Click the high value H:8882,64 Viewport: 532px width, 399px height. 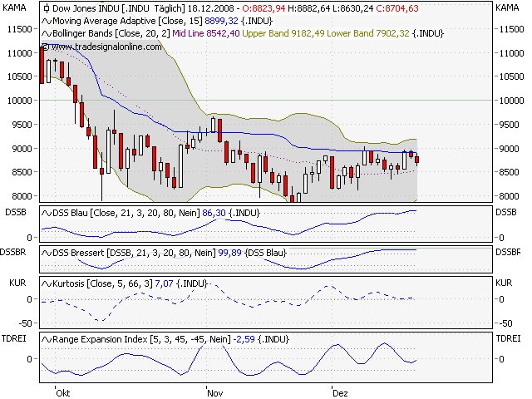tap(308, 8)
